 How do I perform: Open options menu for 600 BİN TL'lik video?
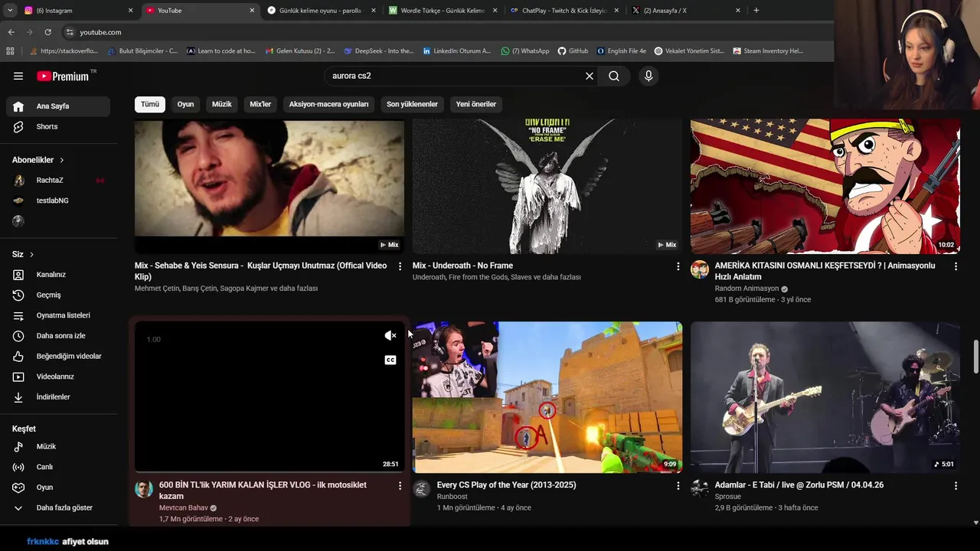click(400, 485)
